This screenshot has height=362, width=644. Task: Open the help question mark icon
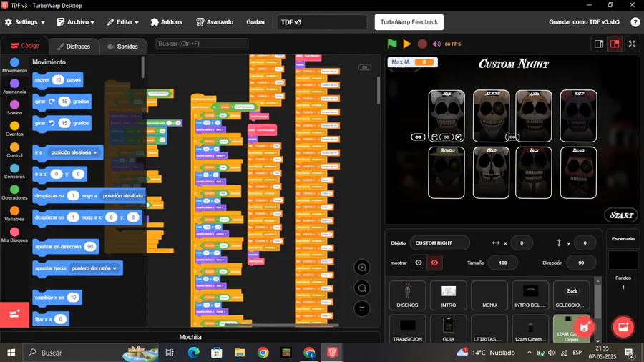click(635, 22)
